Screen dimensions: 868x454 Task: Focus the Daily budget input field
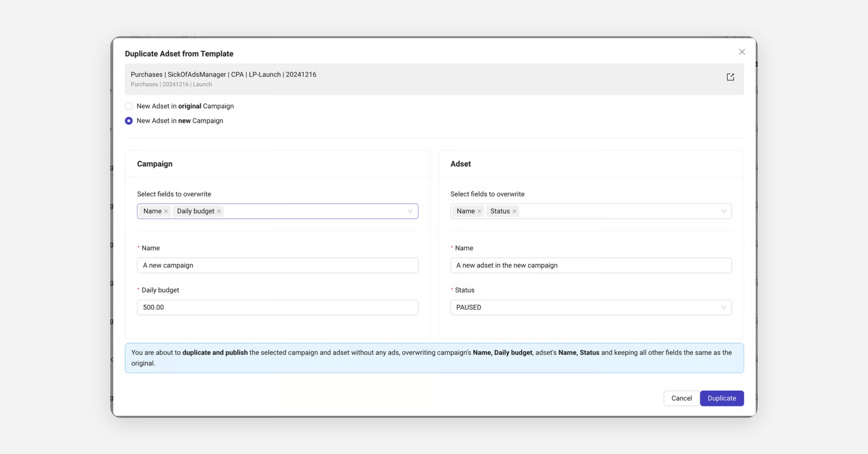277,307
